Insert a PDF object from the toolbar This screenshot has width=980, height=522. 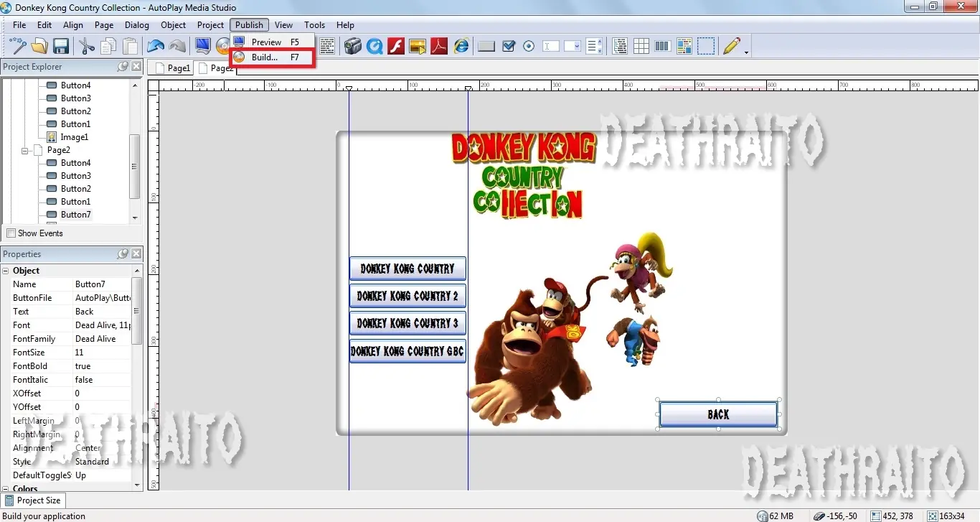coord(439,47)
